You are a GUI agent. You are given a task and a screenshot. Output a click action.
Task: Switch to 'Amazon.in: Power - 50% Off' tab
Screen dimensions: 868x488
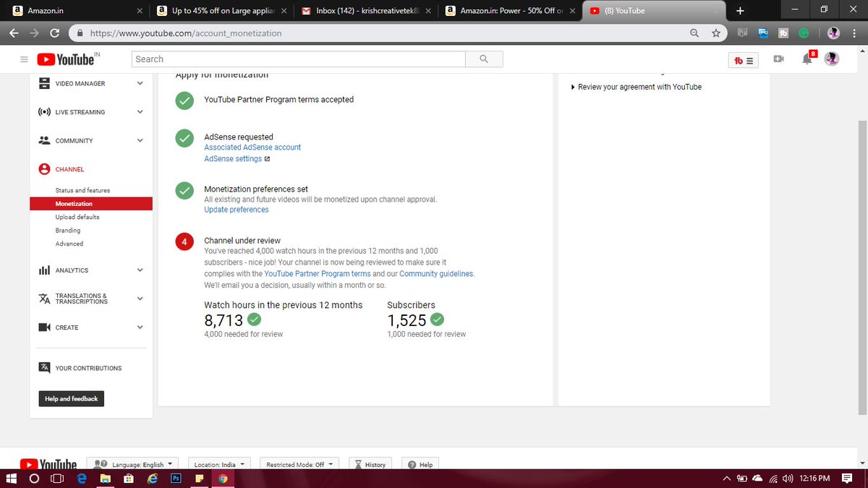[510, 11]
